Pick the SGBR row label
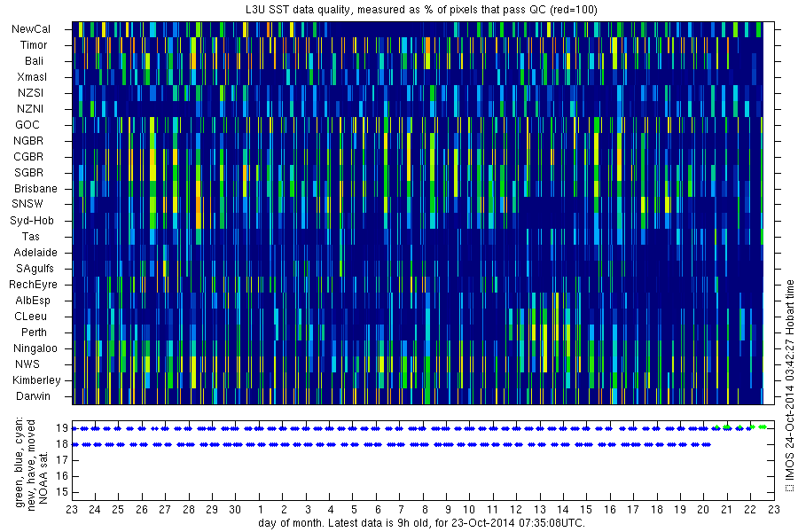This screenshot has width=798, height=532. point(28,173)
